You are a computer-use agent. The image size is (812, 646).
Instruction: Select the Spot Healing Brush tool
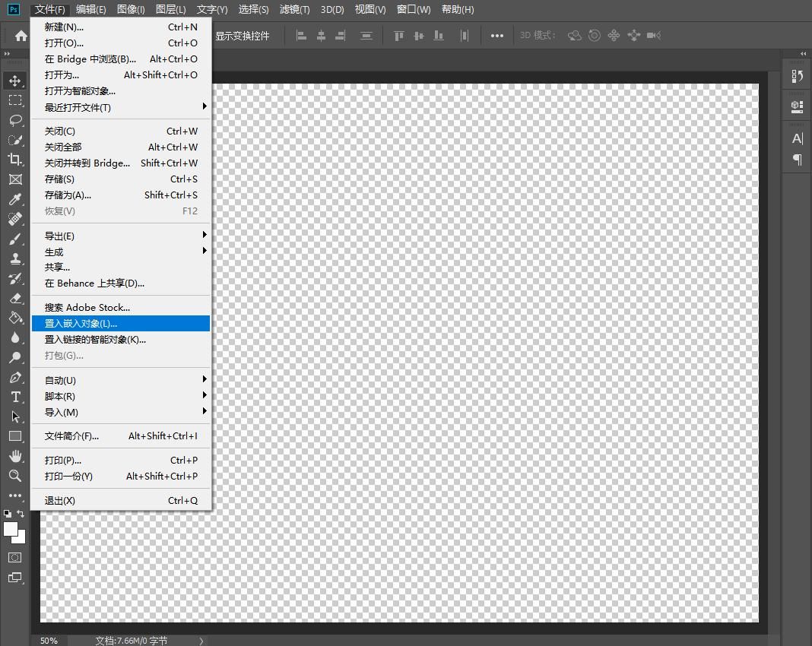click(15, 219)
